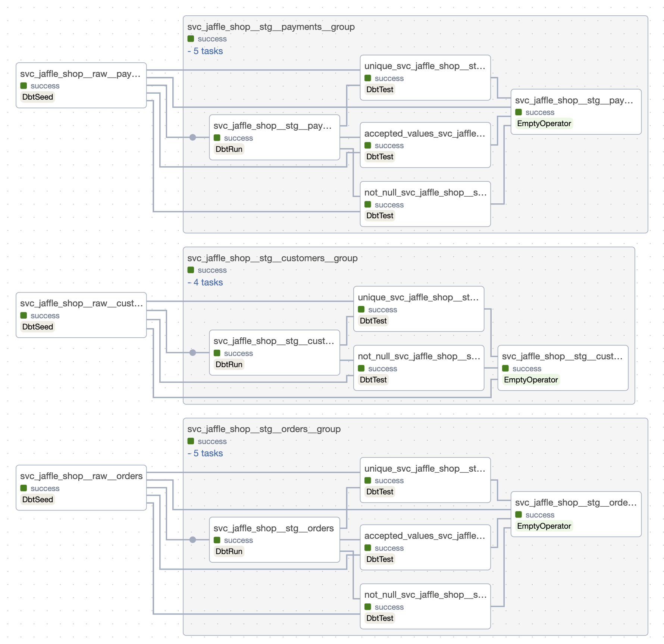
Task: Click EmptyOperator badge in the orders group
Action: (544, 526)
